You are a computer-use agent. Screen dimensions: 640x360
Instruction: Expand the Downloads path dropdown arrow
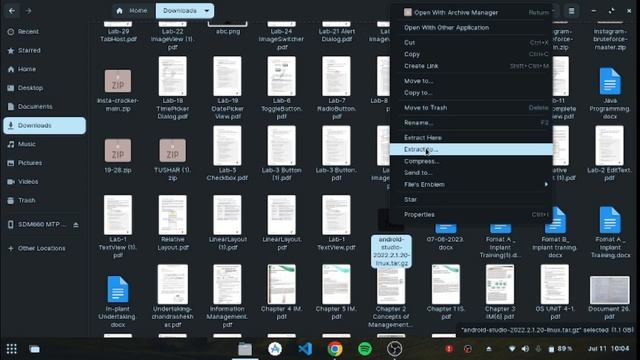pyautogui.click(x=207, y=11)
